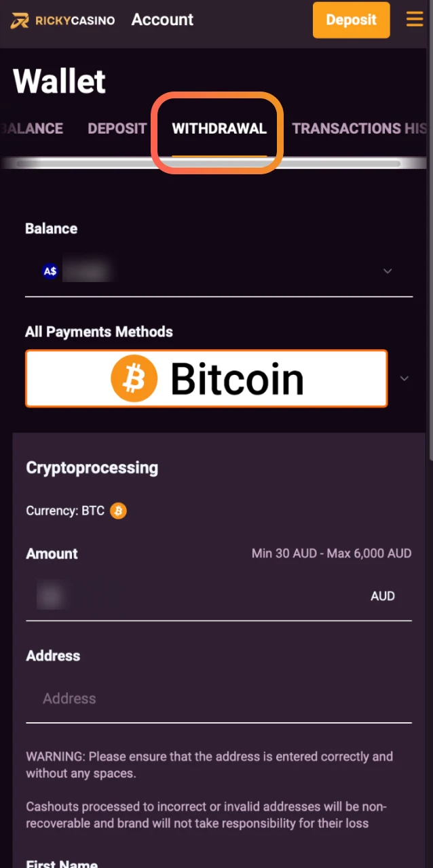This screenshot has height=868, width=433.
Task: Click the Address input field
Action: click(219, 698)
